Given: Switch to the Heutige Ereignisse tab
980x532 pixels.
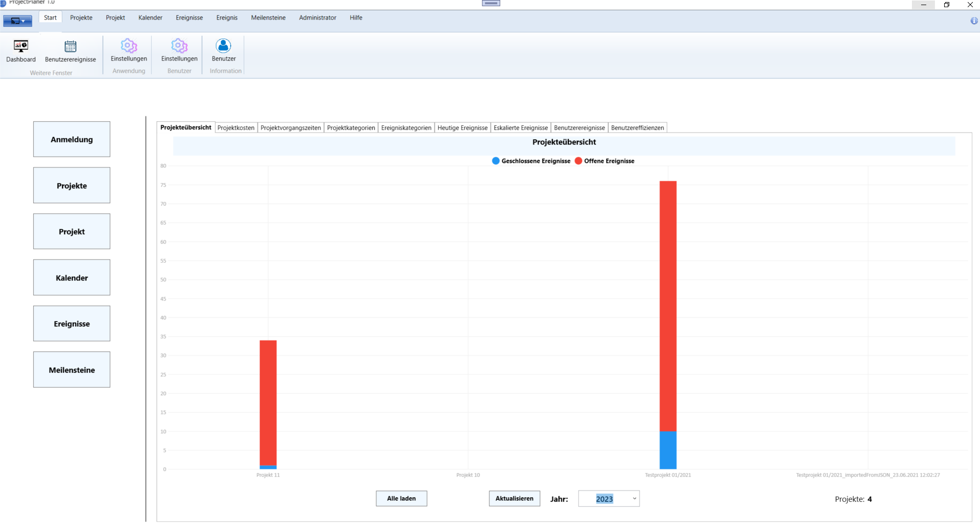Looking at the screenshot, I should pos(463,128).
